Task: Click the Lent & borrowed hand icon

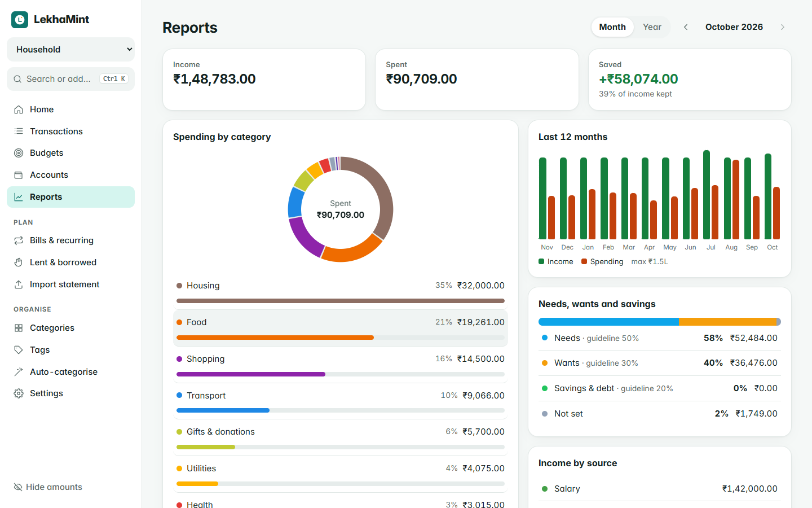Action: point(19,262)
